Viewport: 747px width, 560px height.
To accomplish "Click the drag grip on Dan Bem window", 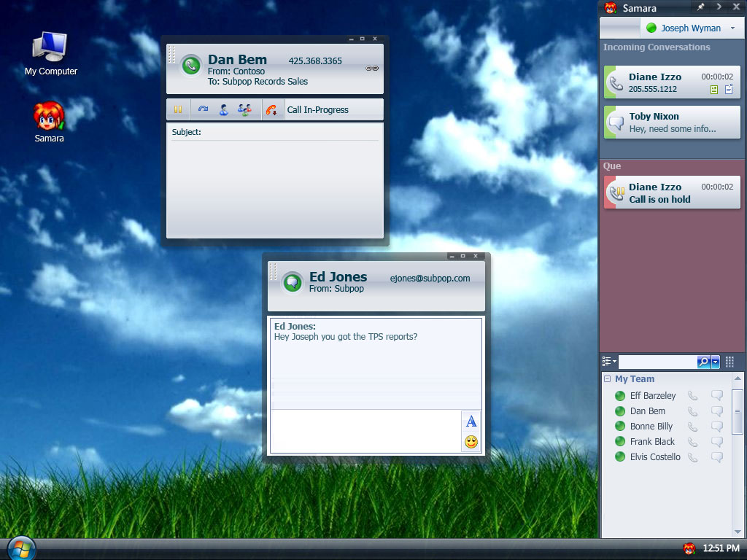I will 172,54.
